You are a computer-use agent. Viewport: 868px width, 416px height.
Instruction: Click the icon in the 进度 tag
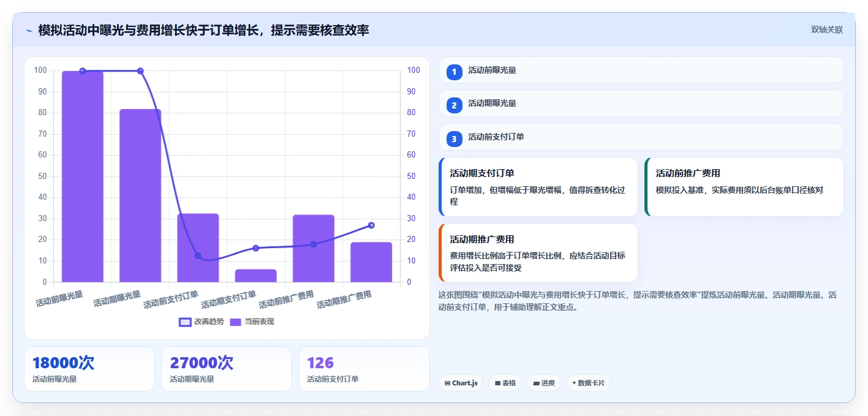537,384
